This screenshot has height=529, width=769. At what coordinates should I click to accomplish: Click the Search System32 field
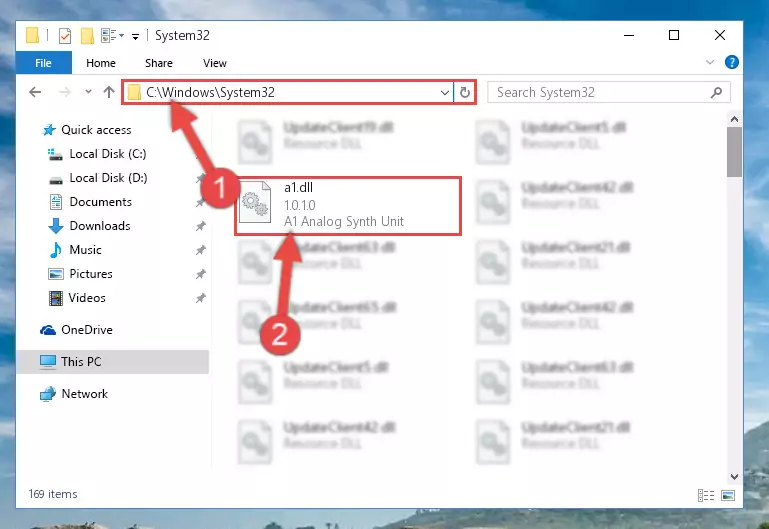click(x=609, y=92)
